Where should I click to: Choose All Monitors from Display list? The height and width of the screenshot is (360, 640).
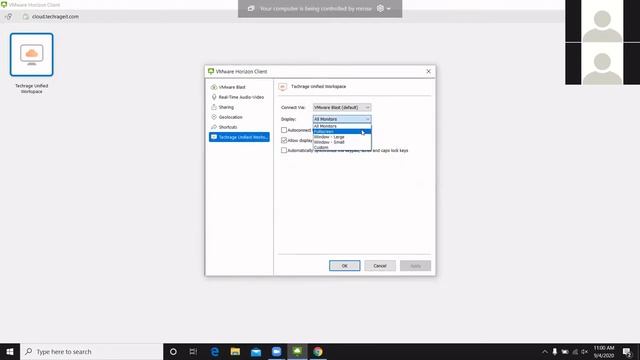click(x=342, y=126)
